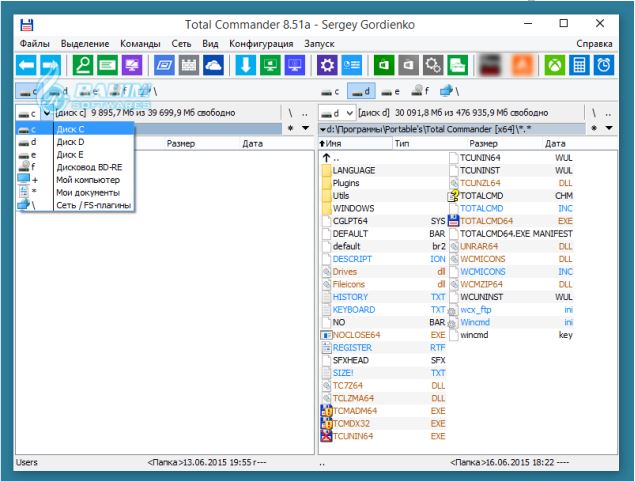Click the blue cloud toolbar icon
This screenshot has width=635, height=481.
click(213, 65)
